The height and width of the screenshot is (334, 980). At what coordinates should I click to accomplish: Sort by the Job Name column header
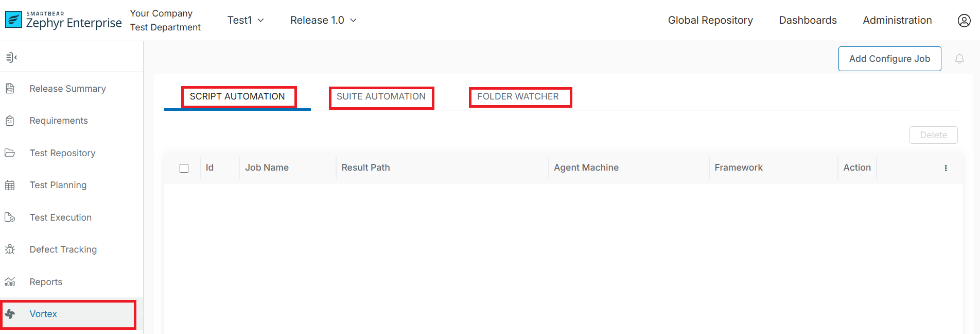(x=267, y=168)
